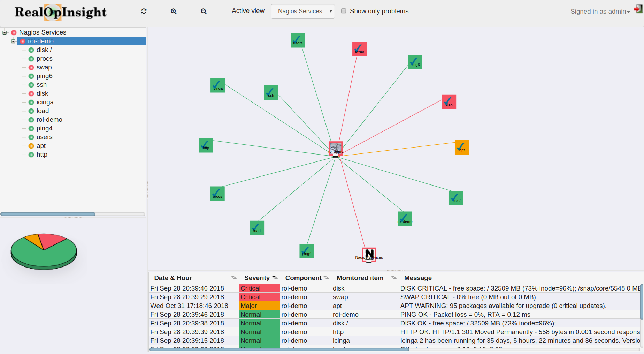Screen dimensions: 644x354
Task: Collapse the Nagios Services tree root
Action: click(x=5, y=32)
